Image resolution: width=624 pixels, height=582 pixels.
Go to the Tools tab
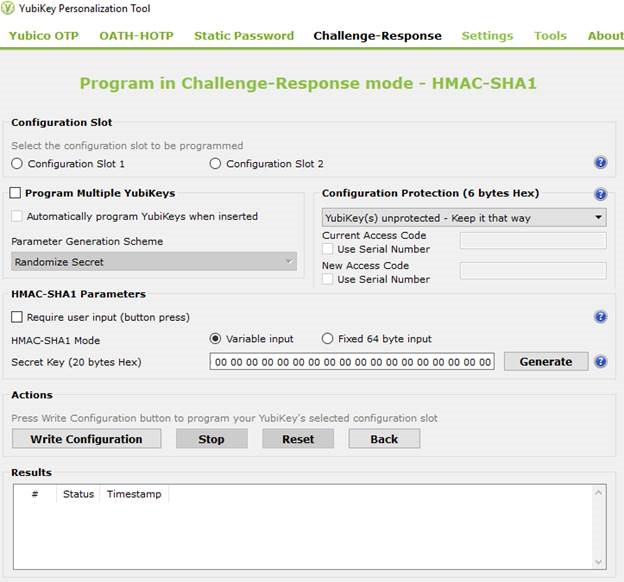tap(550, 36)
